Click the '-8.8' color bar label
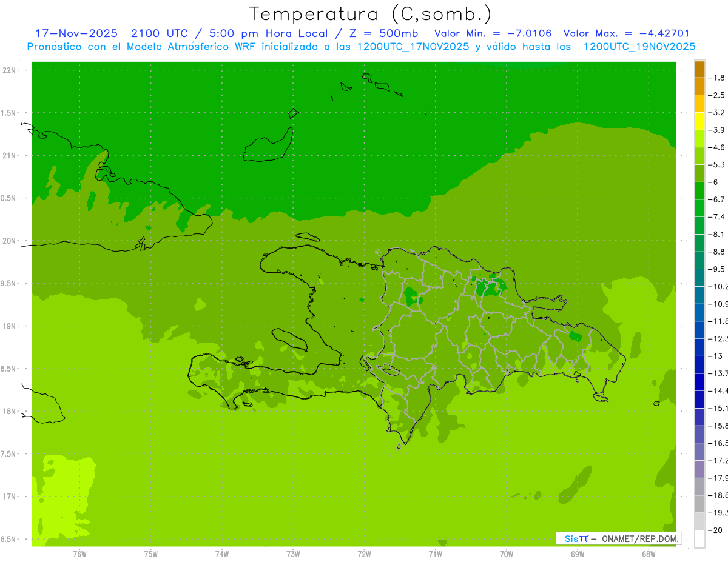 pyautogui.click(x=716, y=252)
